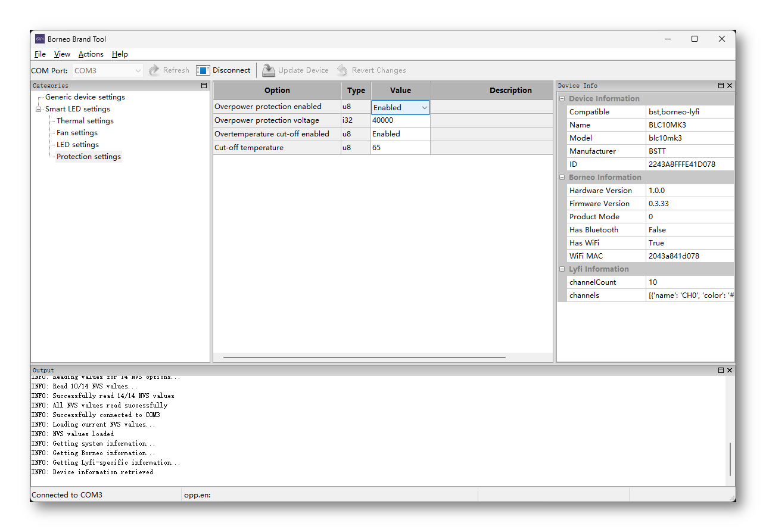Screen dimensions: 766x532
Task: Click the horizontal scrollbar under options table
Action: click(x=364, y=357)
